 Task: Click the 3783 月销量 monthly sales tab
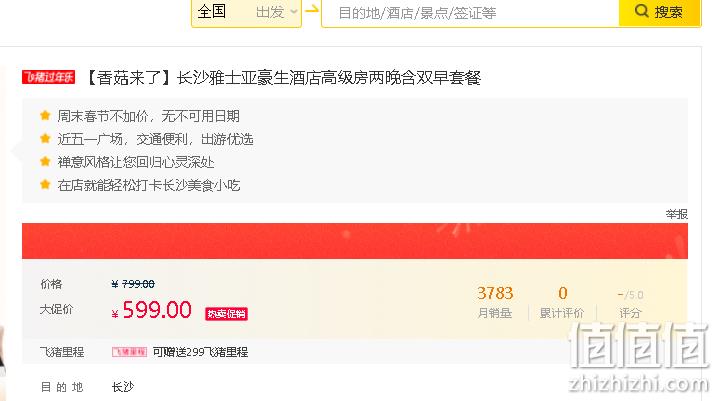coord(495,302)
